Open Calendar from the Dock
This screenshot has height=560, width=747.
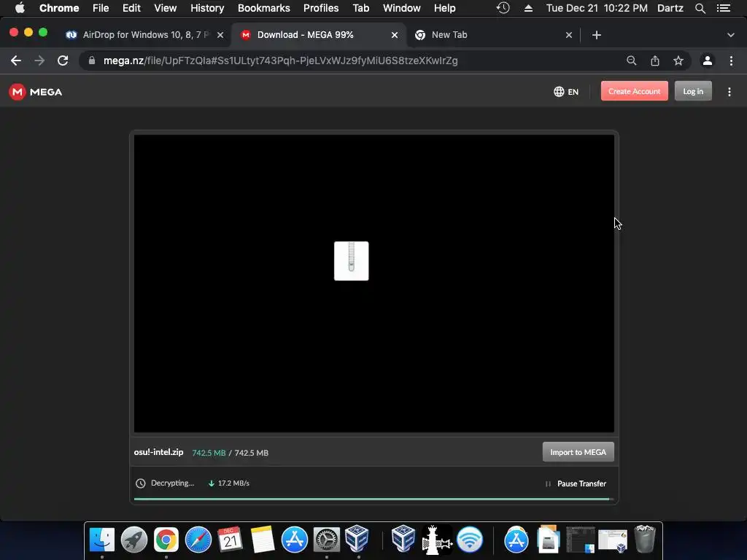coord(230,540)
